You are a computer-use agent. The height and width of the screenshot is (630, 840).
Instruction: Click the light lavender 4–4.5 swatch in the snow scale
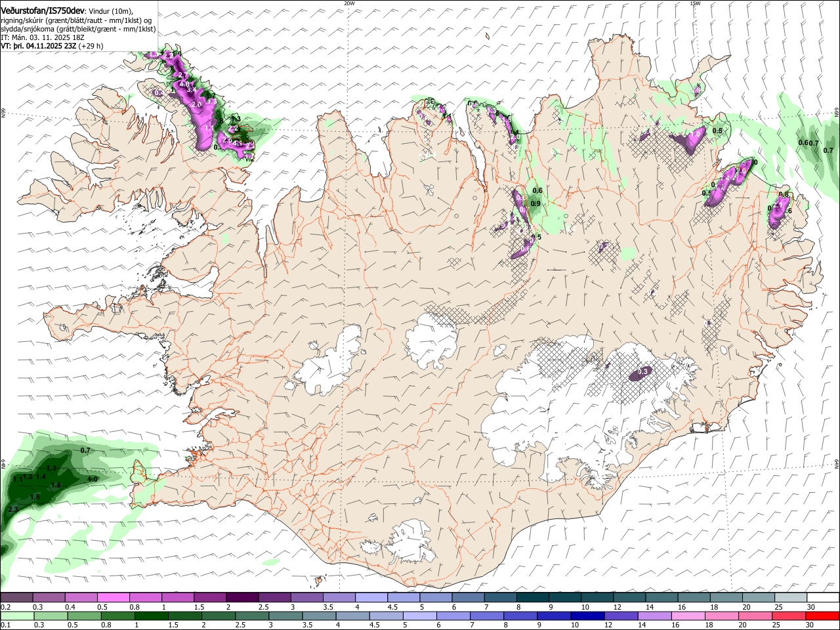coord(371,597)
